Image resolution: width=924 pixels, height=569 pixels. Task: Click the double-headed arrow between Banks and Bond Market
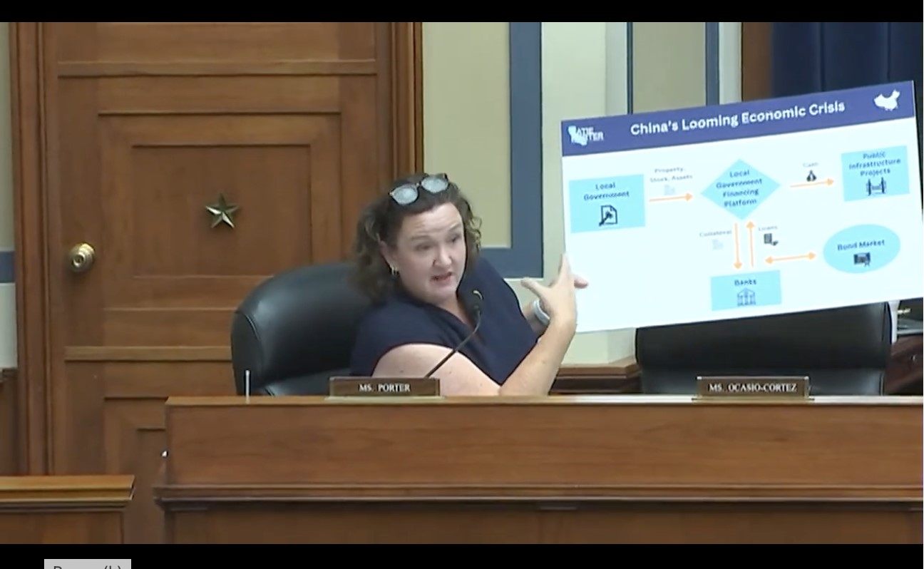[x=791, y=257]
